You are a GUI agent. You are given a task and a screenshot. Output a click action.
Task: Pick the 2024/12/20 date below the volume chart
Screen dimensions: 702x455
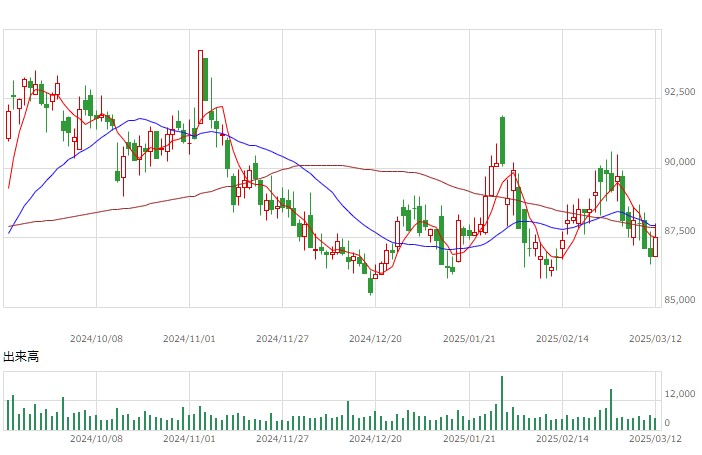tap(375, 438)
